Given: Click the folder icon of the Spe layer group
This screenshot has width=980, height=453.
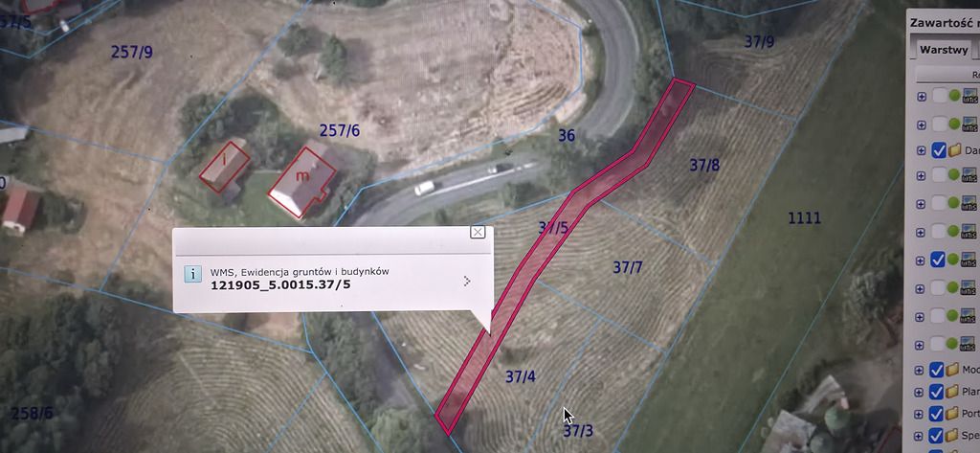Looking at the screenshot, I should [952, 434].
